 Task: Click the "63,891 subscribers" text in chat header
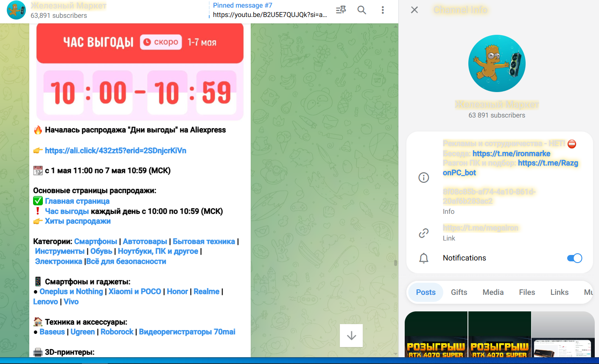tap(59, 16)
